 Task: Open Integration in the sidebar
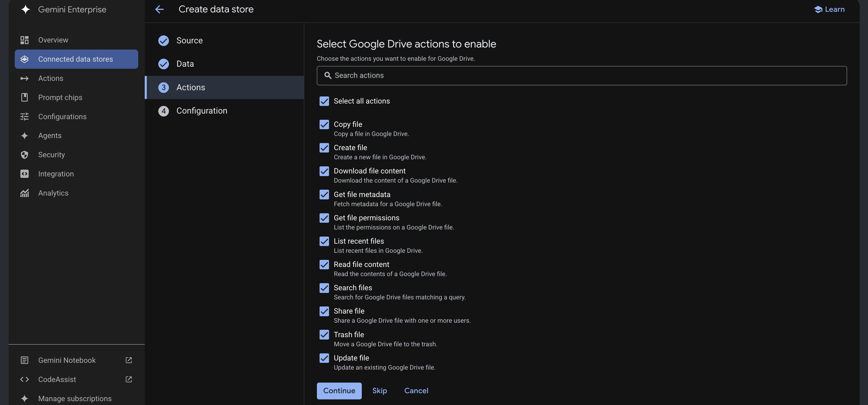pyautogui.click(x=76, y=174)
